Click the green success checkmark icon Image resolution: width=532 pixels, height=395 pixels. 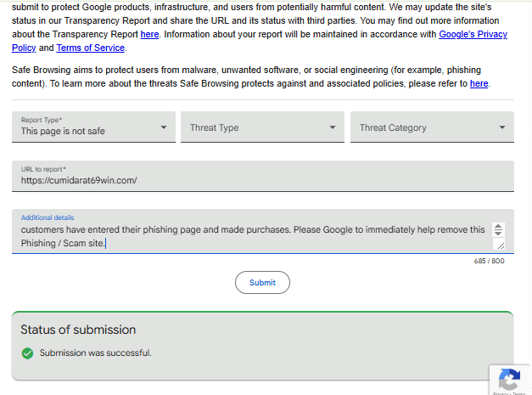coord(27,353)
